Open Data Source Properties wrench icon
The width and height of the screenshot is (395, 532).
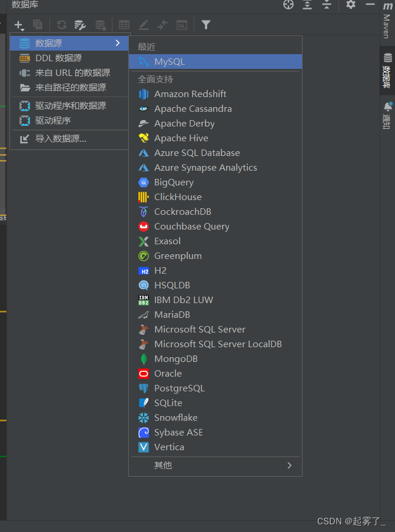click(x=80, y=25)
